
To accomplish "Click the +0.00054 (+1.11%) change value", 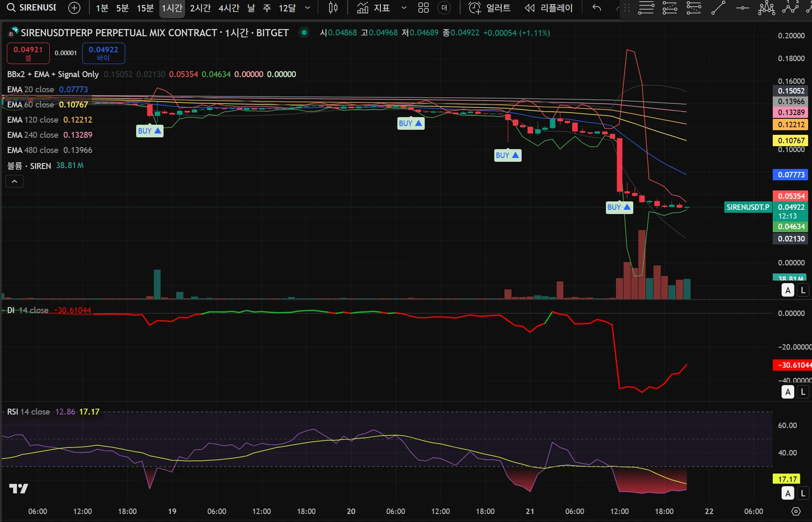I will [517, 33].
